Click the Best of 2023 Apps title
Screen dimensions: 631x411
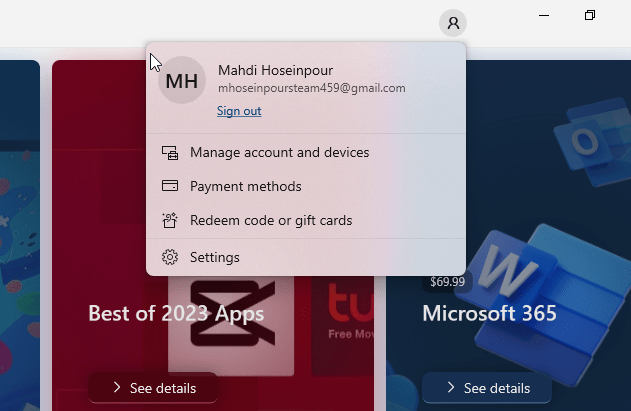[176, 313]
